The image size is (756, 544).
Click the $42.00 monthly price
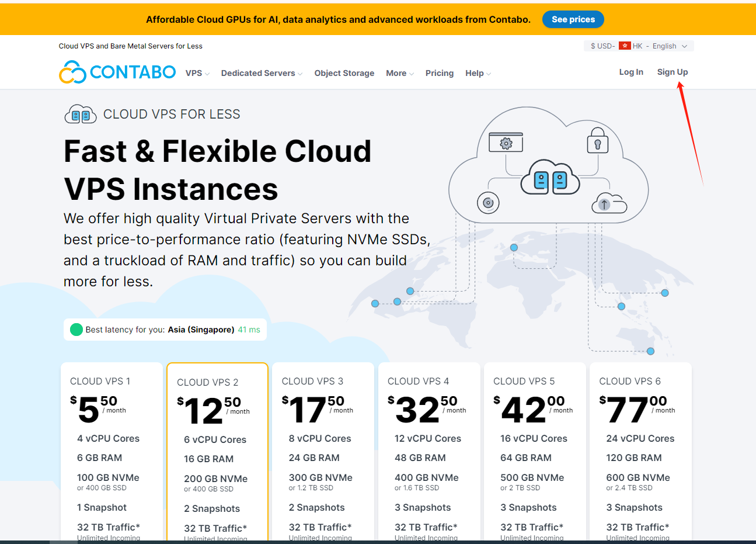533,408
